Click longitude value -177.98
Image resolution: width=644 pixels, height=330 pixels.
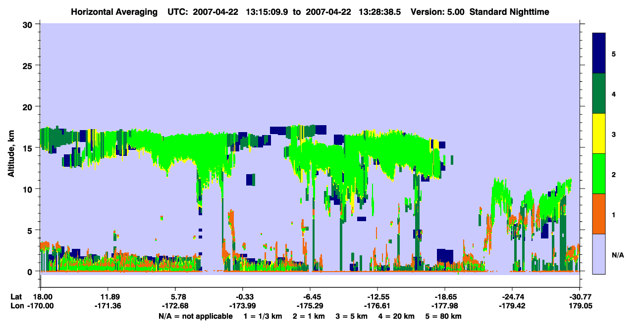444,306
